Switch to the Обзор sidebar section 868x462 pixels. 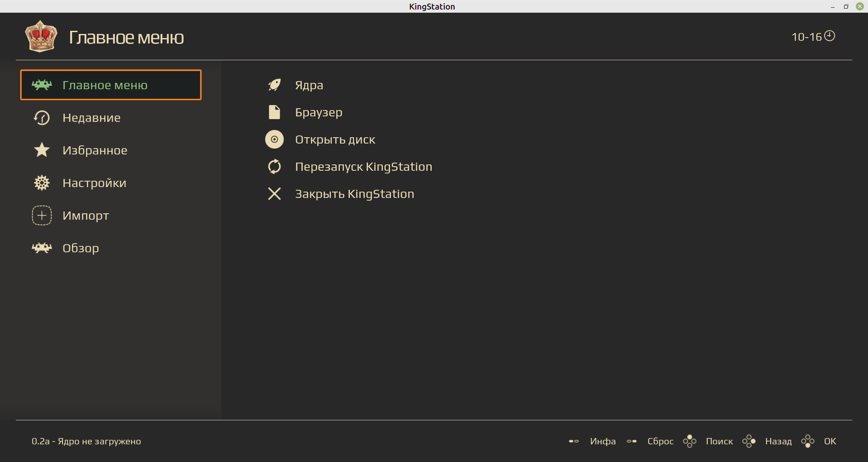(x=81, y=248)
